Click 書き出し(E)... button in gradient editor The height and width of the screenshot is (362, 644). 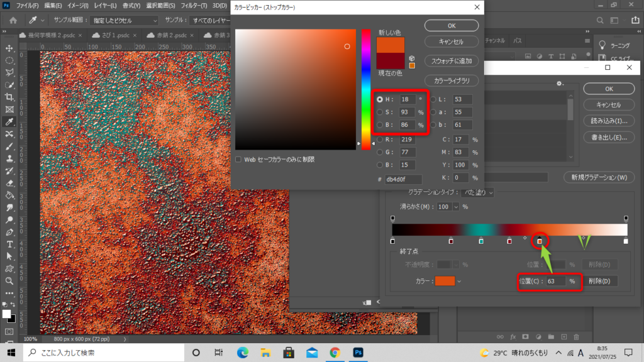click(x=609, y=137)
